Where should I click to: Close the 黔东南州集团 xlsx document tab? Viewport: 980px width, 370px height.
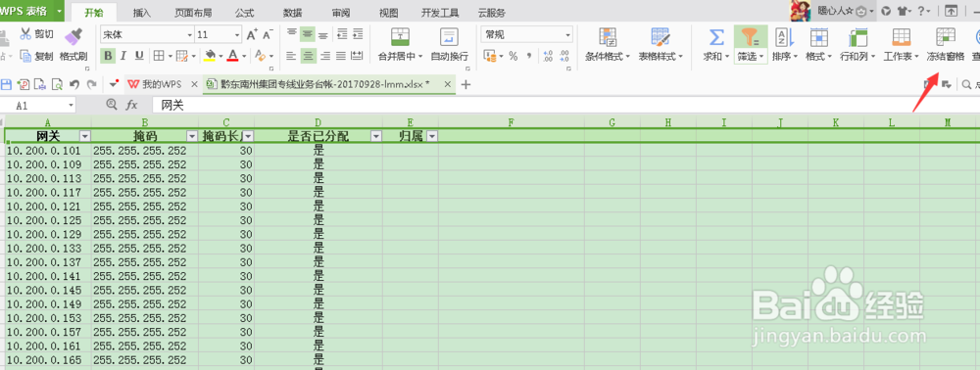(447, 84)
